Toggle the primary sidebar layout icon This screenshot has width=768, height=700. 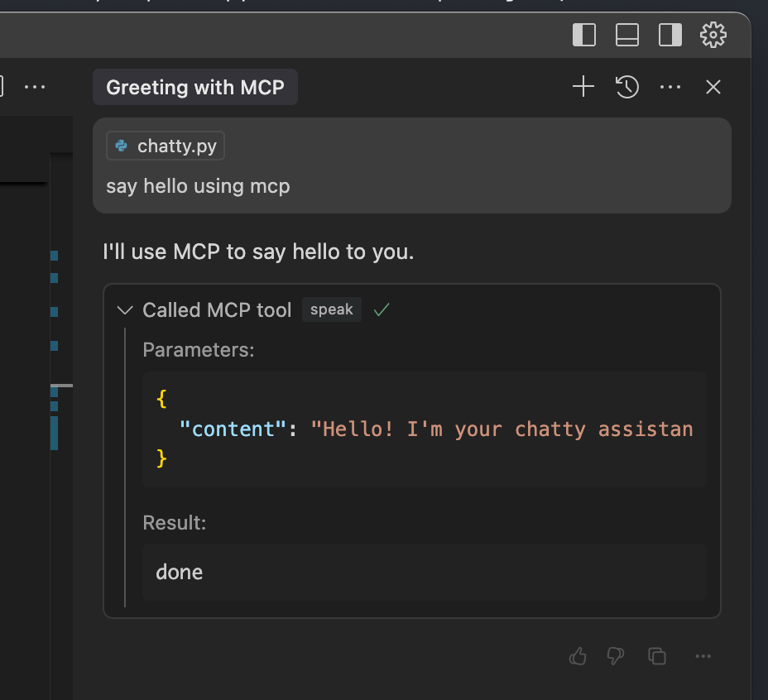(x=584, y=35)
